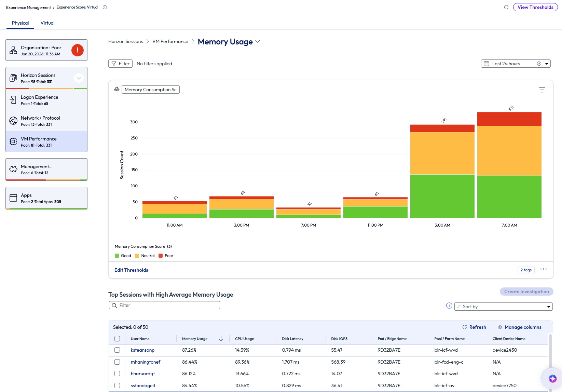The width and height of the screenshot is (562, 392).
Task: Switch to the Virtual tab
Action: coord(47,23)
